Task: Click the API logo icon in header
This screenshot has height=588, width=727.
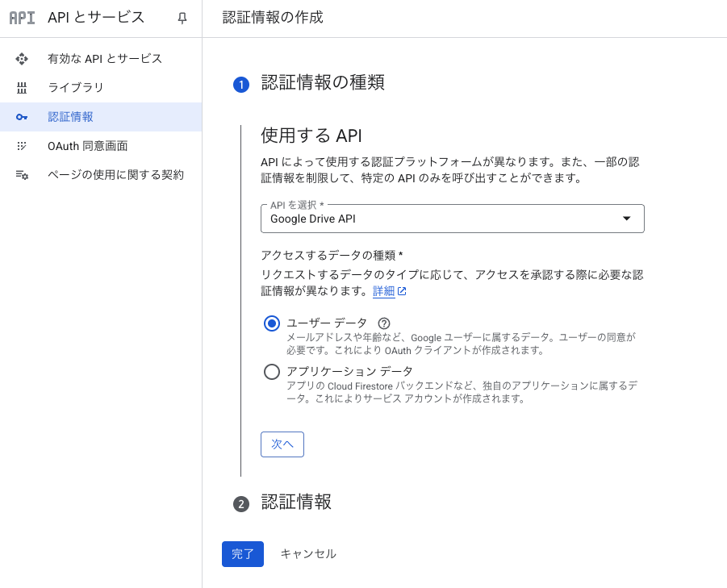Action: [x=22, y=18]
